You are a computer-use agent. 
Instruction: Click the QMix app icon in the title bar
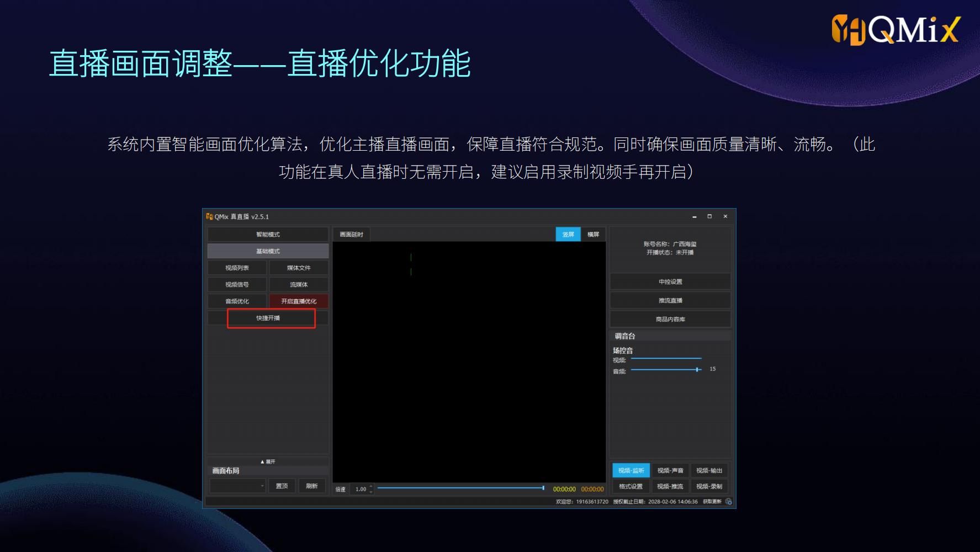pyautogui.click(x=209, y=216)
